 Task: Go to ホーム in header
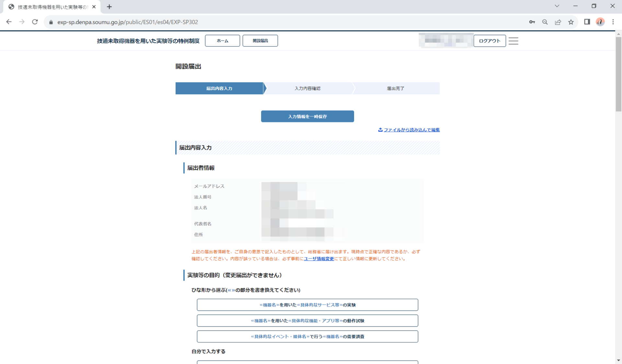pos(222,41)
